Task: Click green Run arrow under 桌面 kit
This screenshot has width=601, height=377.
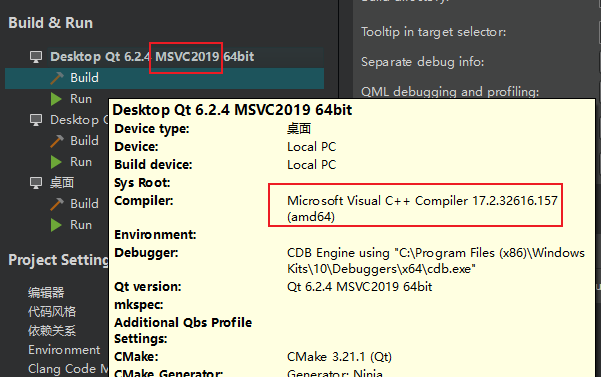Action: (56, 225)
